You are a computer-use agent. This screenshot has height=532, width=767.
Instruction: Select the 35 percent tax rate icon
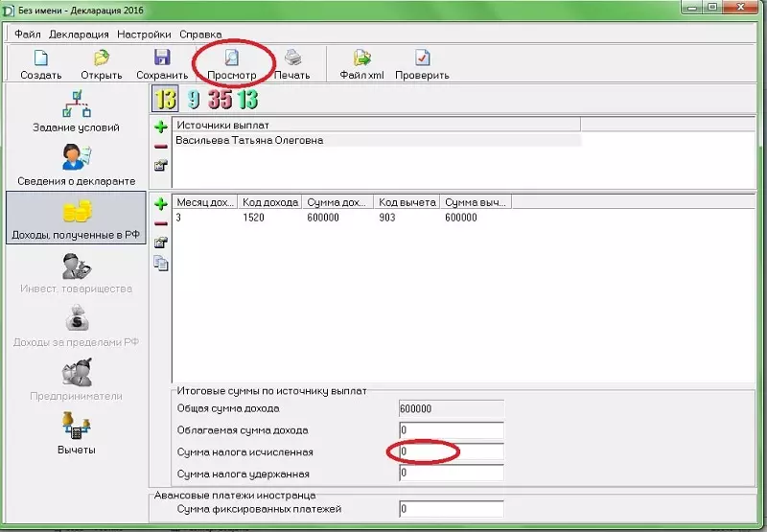pos(221,100)
